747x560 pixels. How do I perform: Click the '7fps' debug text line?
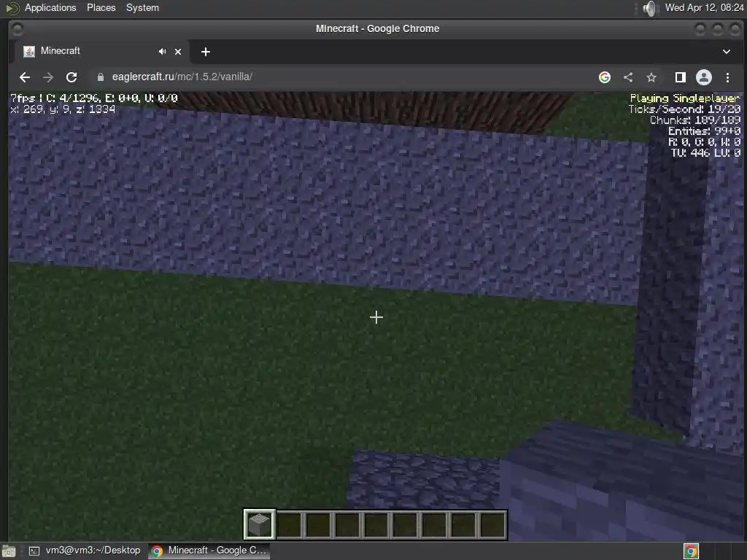[x=94, y=98]
